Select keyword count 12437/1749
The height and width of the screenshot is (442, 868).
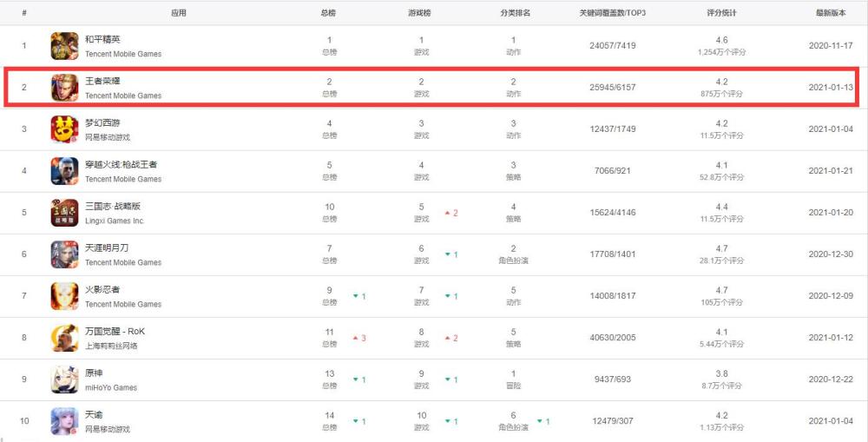pyautogui.click(x=612, y=129)
